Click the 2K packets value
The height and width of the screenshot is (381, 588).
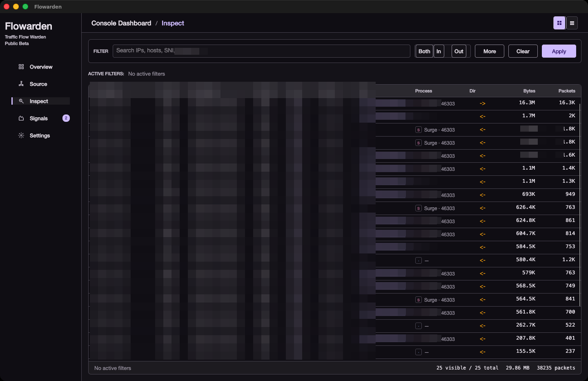(572, 116)
